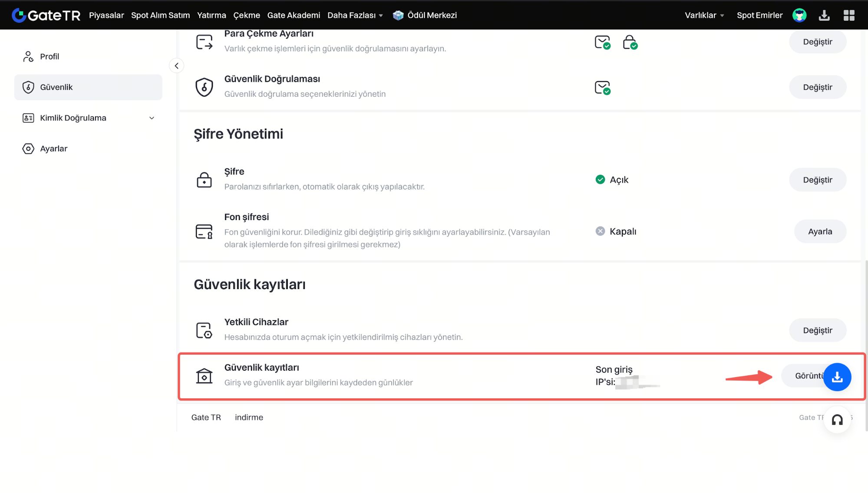
Task: Open the Daha Fazlası dropdown
Action: point(355,15)
